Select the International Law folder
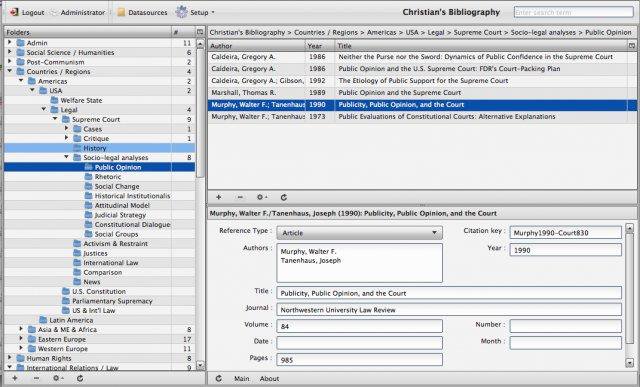 click(111, 262)
